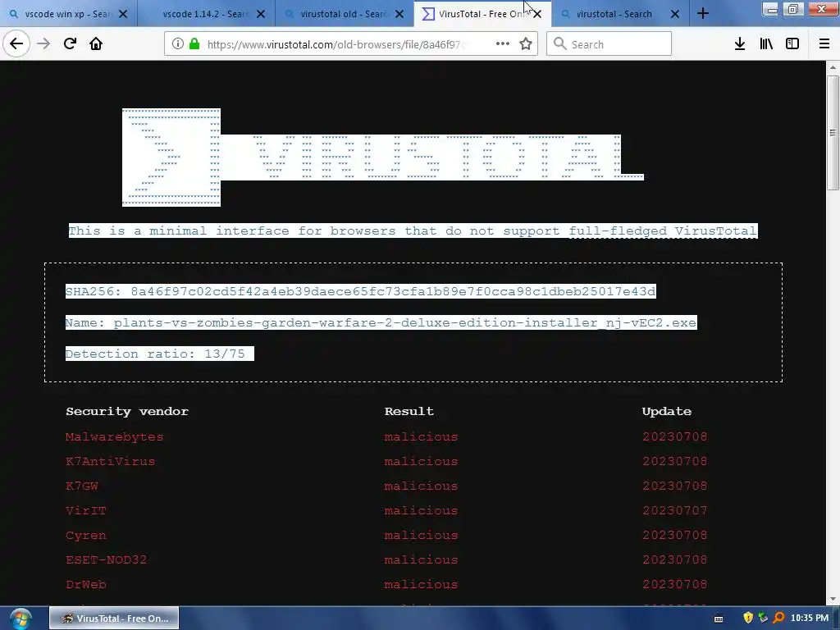Click the DrWeb vendor name

point(85,584)
